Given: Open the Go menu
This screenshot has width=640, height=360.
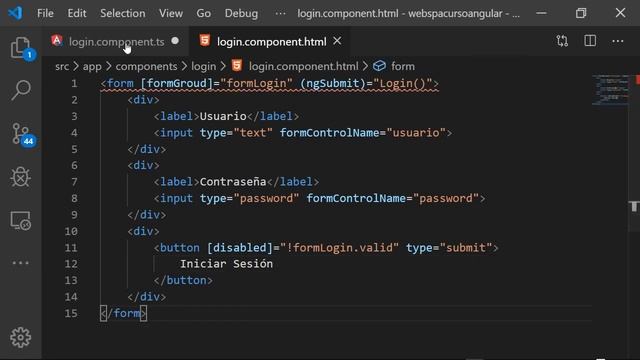Looking at the screenshot, I should coord(203,13).
